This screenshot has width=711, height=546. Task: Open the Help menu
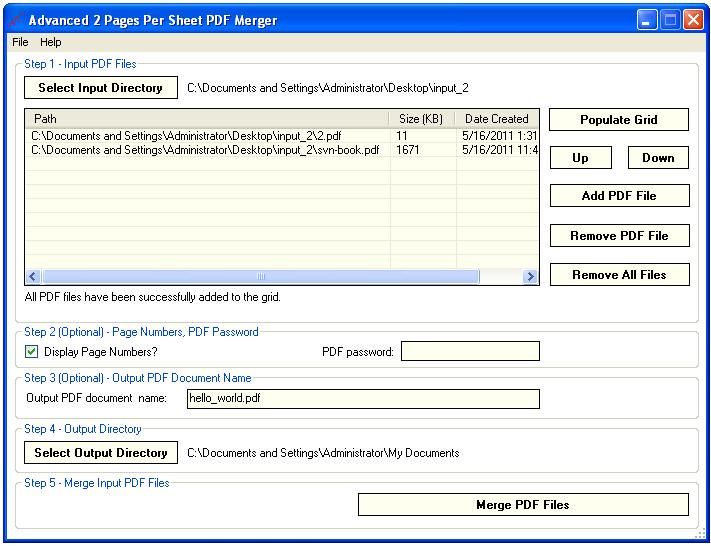51,42
